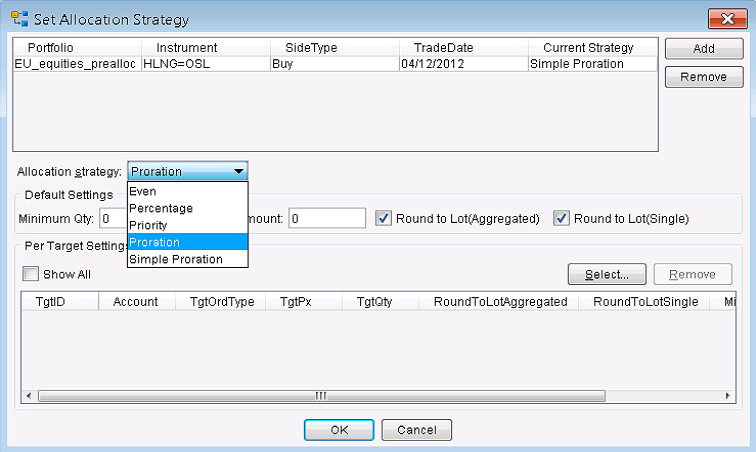Select Percentage allocation strategy option

[x=161, y=208]
